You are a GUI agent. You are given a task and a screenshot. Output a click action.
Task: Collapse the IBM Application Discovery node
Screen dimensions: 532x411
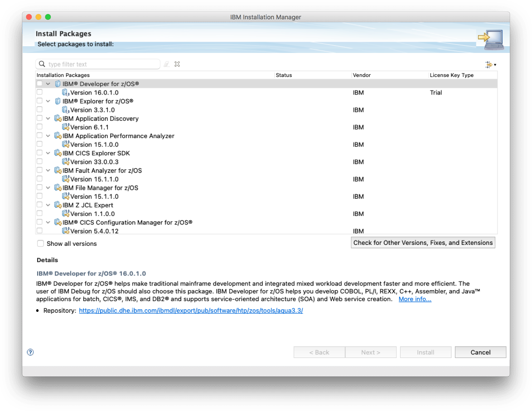(48, 118)
